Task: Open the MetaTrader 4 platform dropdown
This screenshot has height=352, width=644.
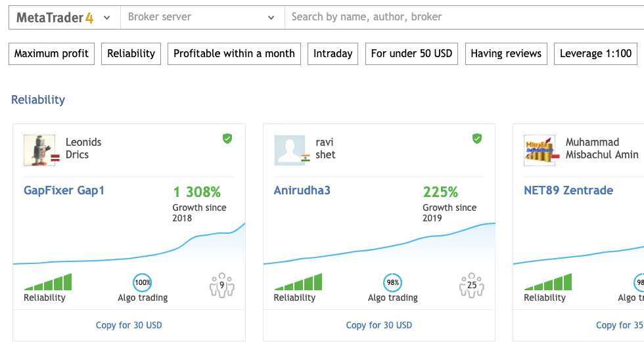Action: tap(64, 17)
